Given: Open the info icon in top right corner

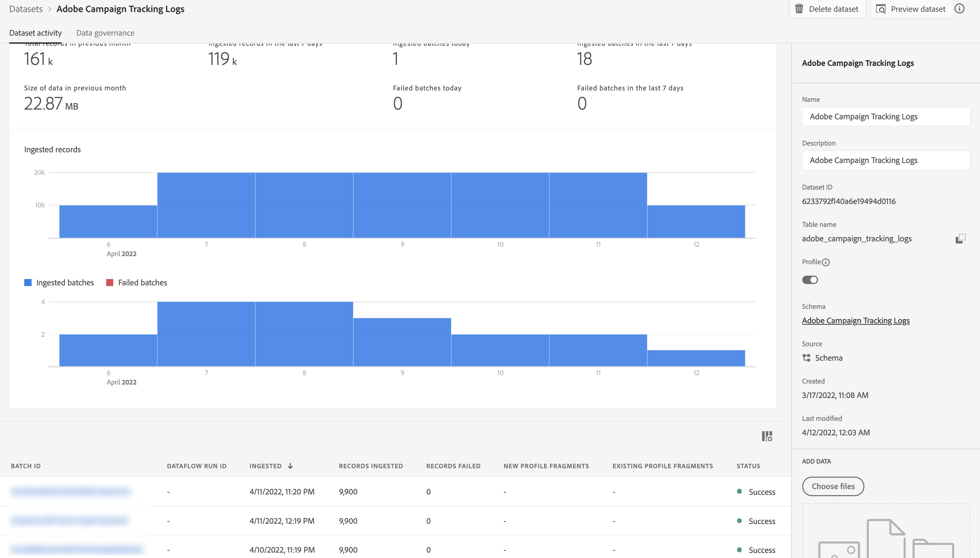Looking at the screenshot, I should point(959,9).
